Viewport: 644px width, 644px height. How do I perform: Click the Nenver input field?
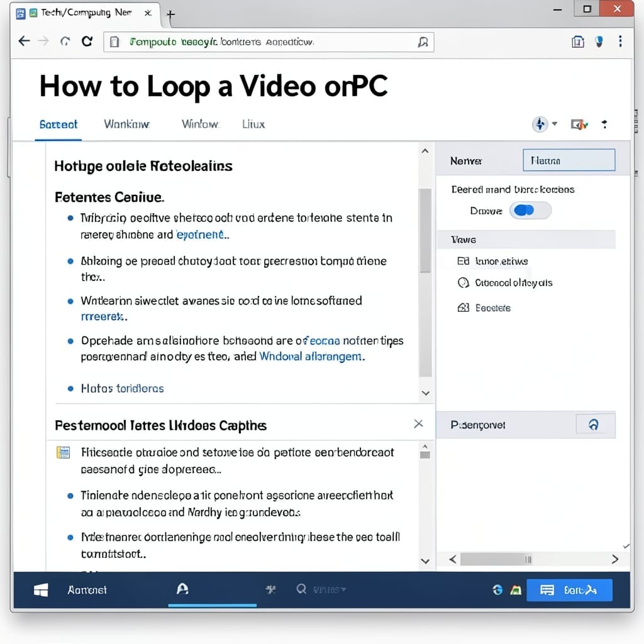point(569,160)
